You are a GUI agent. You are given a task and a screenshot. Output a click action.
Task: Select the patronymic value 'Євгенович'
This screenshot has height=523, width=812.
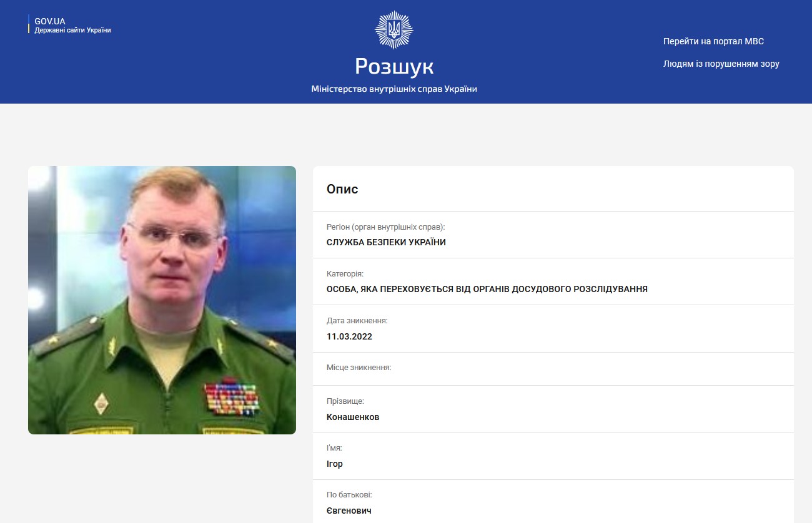[x=349, y=511]
